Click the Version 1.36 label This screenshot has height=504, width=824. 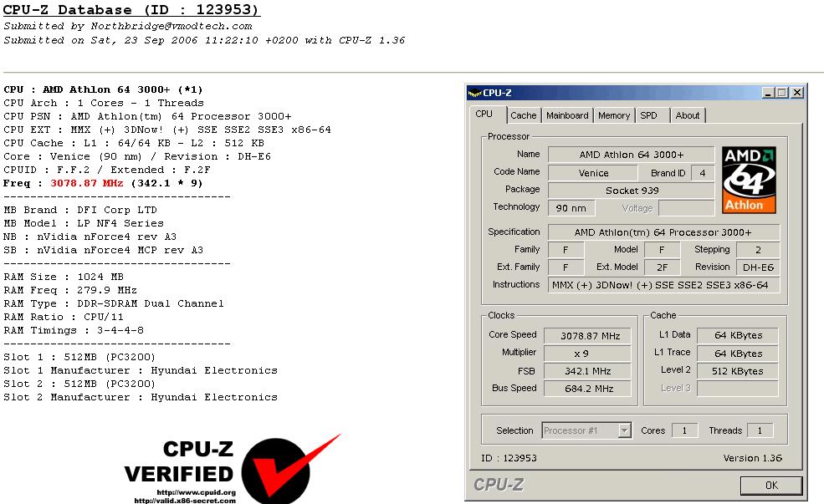(x=753, y=458)
